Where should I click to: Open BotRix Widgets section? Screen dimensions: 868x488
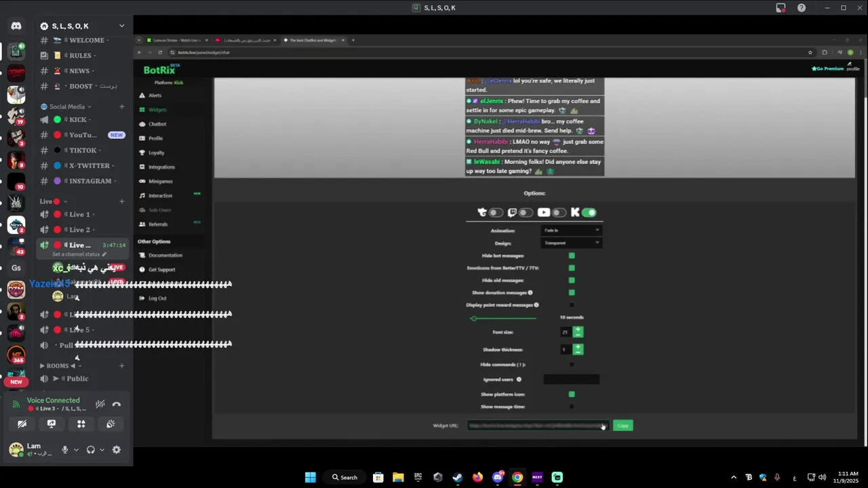(x=157, y=110)
